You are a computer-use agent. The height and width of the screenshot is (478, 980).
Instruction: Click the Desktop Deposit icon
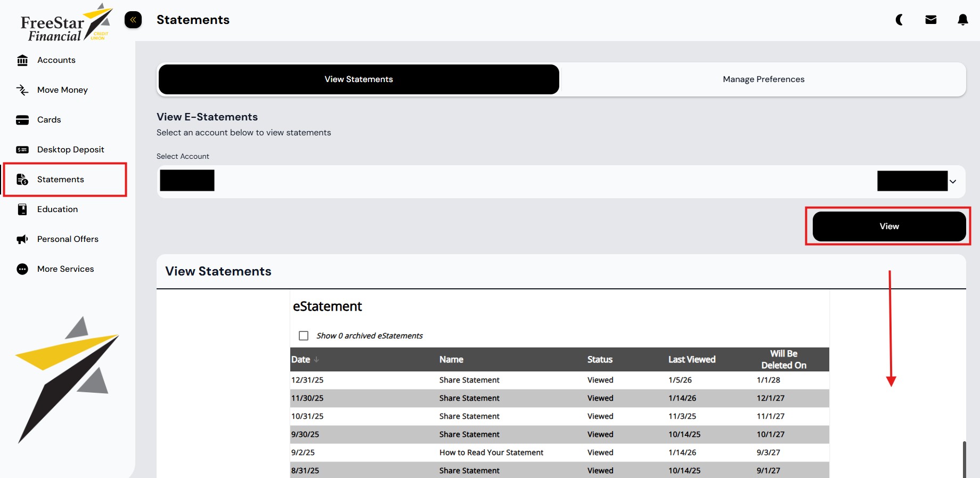(22, 150)
